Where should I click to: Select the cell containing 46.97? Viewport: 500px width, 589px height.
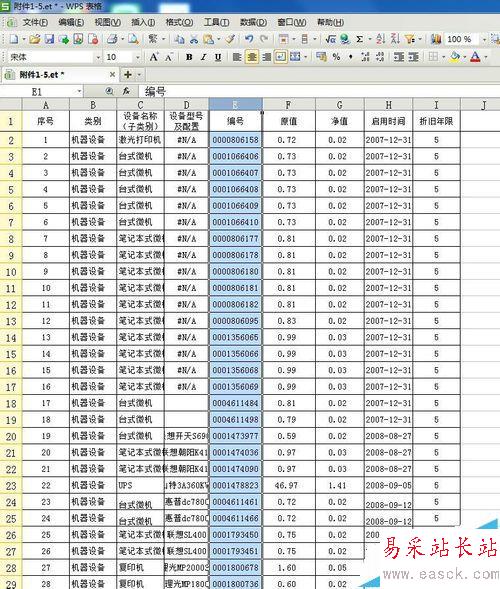coord(289,485)
